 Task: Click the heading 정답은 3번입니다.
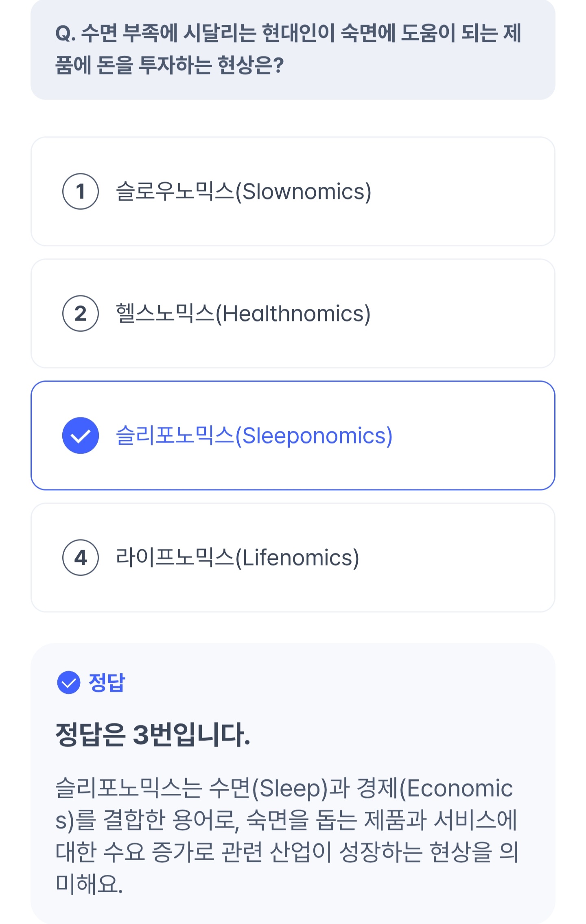point(153,735)
